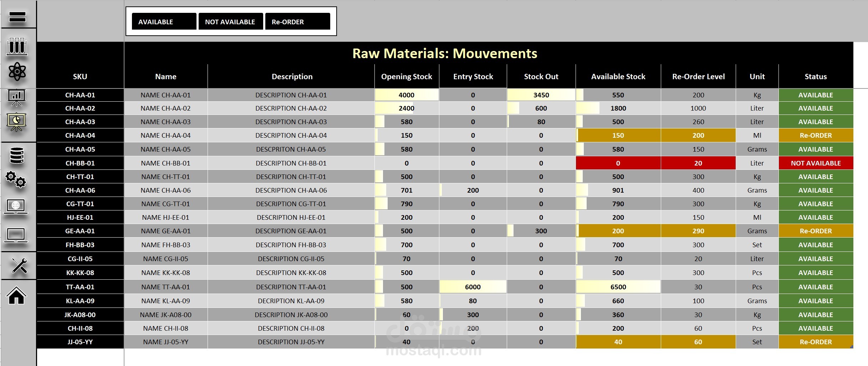Open the wrench and screwdriver tools icon
This screenshot has height=366, width=868.
[19, 266]
